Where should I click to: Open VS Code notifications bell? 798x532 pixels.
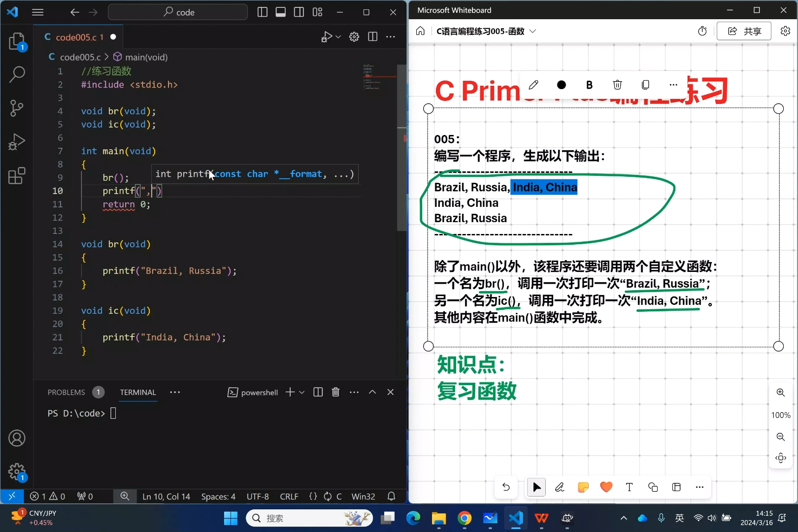tap(392, 496)
